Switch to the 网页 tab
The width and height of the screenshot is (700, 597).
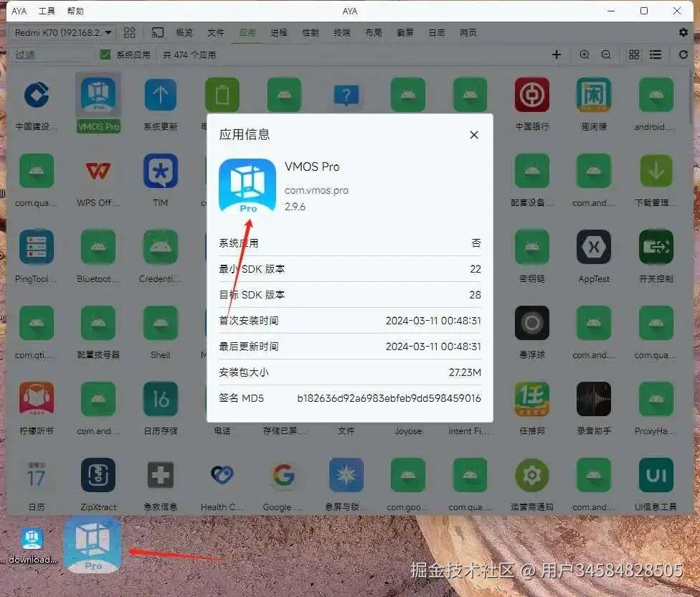469,32
